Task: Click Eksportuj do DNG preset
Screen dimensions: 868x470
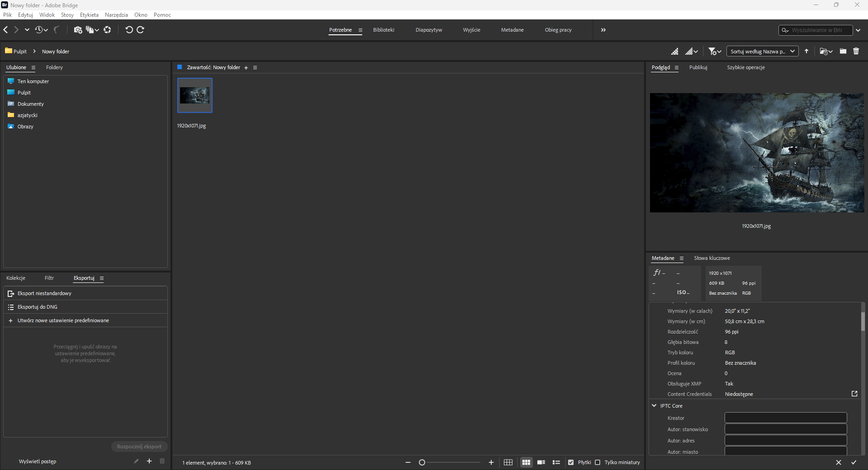Action: coord(85,307)
